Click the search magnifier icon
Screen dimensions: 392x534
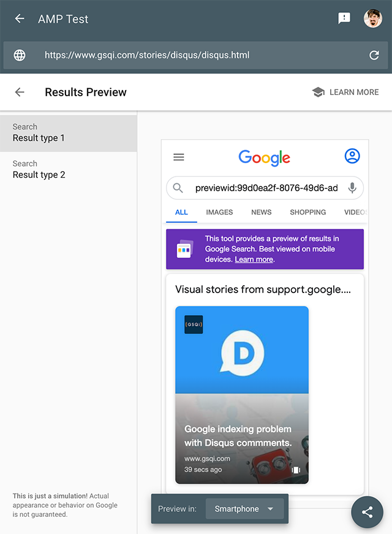tap(178, 188)
